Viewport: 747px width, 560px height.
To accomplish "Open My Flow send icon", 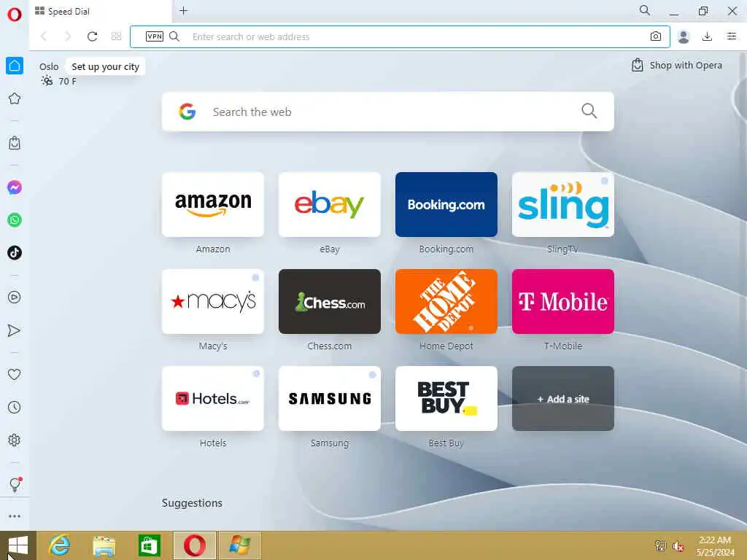I will (15, 330).
